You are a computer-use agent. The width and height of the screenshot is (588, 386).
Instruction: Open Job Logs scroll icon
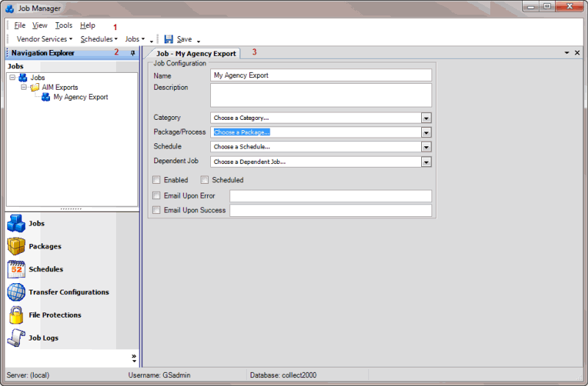tap(16, 337)
